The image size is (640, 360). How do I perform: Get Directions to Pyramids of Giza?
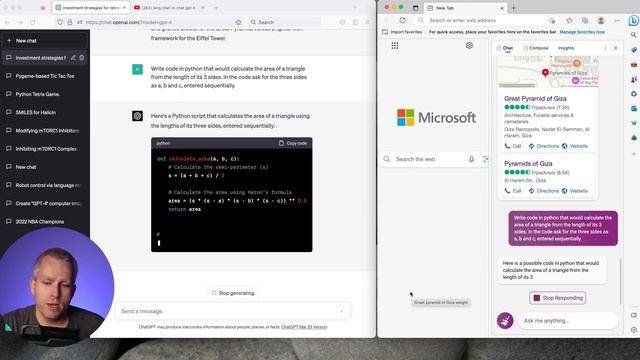coord(544,191)
